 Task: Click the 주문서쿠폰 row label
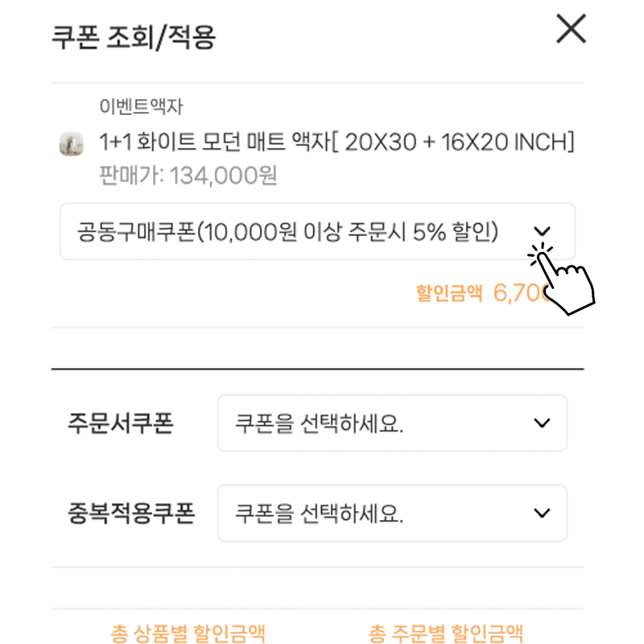click(x=120, y=423)
